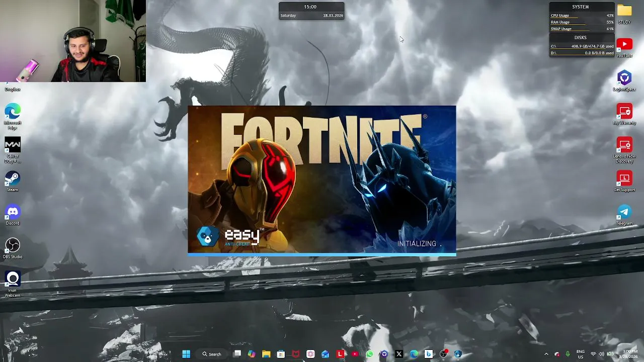This screenshot has height=362, width=644.
Task: Open the Discord desktop shortcut
Action: pyautogui.click(x=13, y=215)
